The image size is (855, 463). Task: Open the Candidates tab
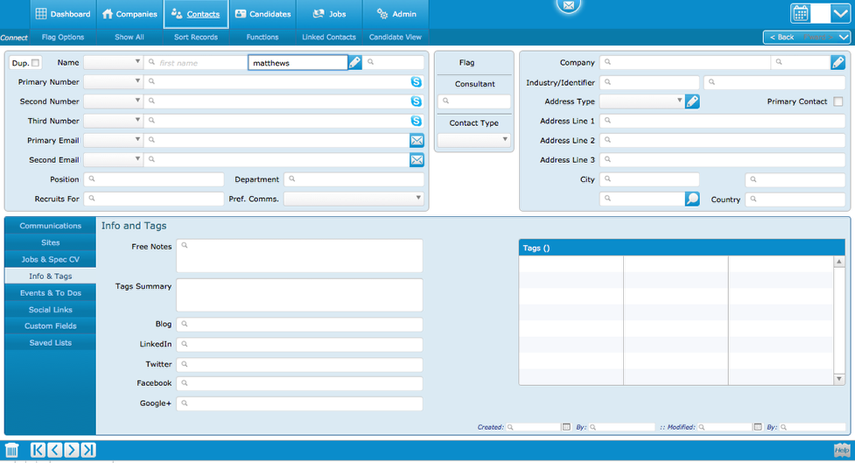[x=263, y=14]
